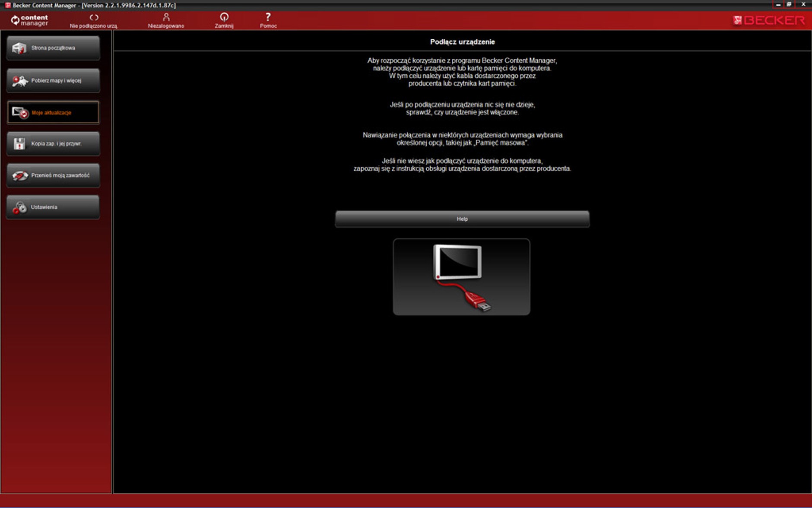Image resolution: width=812 pixels, height=508 pixels.
Task: Click the floppy disk backup icon
Action: [x=19, y=144]
